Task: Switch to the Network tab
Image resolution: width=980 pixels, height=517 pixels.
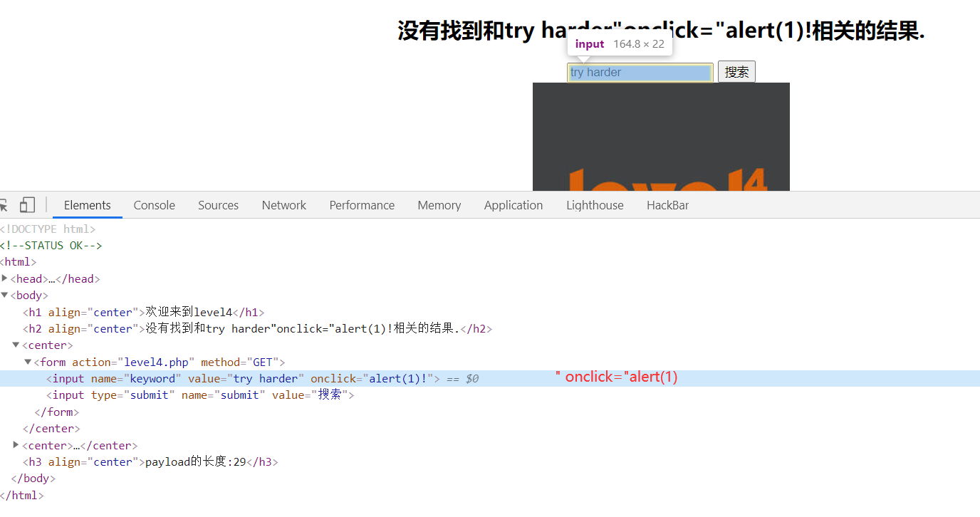Action: [x=284, y=205]
